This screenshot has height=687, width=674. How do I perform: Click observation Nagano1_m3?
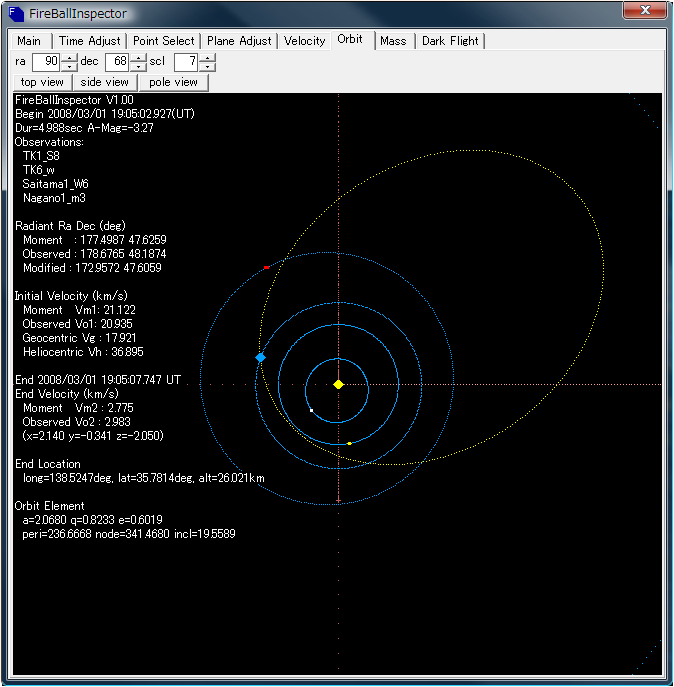pos(54,198)
